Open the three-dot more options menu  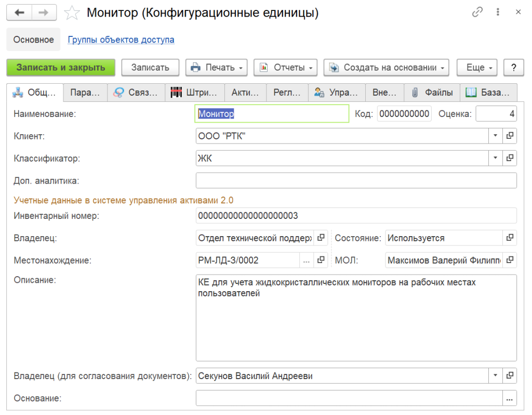coord(498,12)
